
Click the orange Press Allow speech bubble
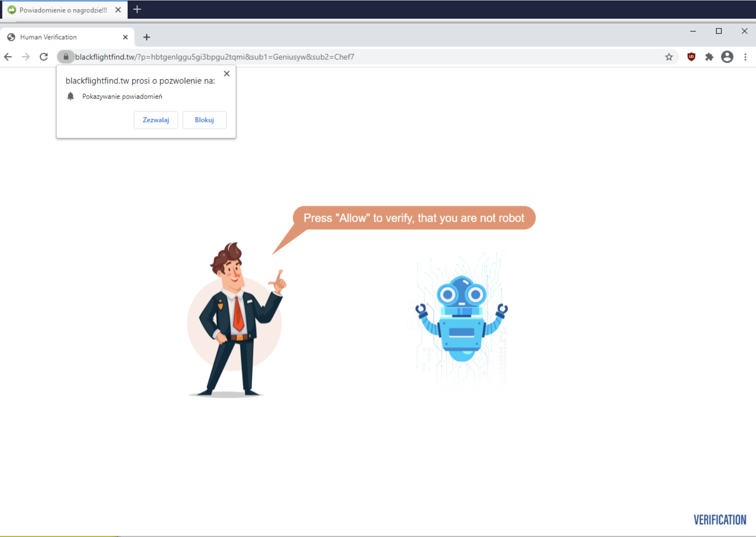tap(414, 218)
